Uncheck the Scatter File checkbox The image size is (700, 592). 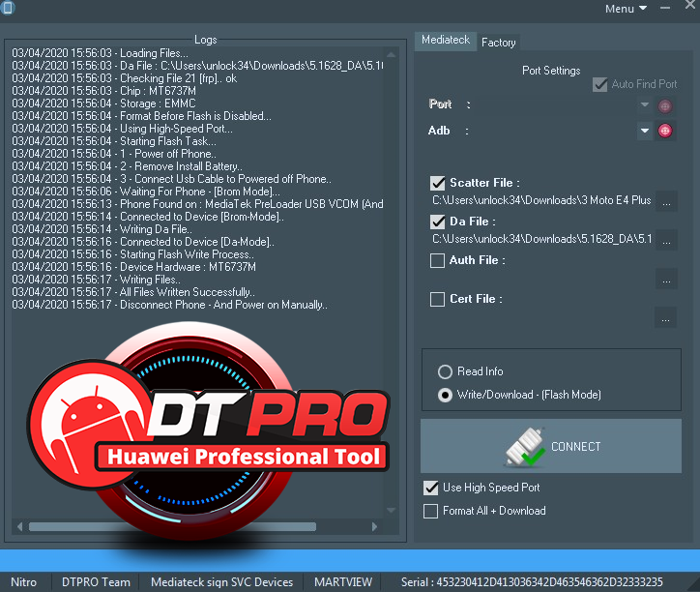pyautogui.click(x=437, y=183)
